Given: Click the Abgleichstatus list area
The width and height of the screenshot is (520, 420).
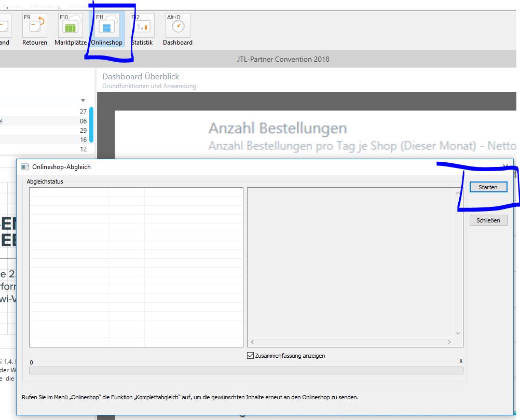Looking at the screenshot, I should [x=136, y=268].
